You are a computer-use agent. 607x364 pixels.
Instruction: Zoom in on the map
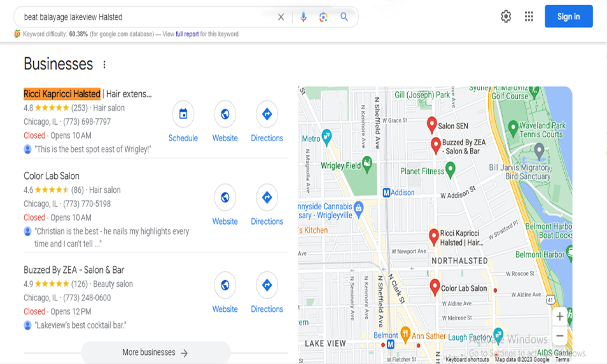coord(559,316)
